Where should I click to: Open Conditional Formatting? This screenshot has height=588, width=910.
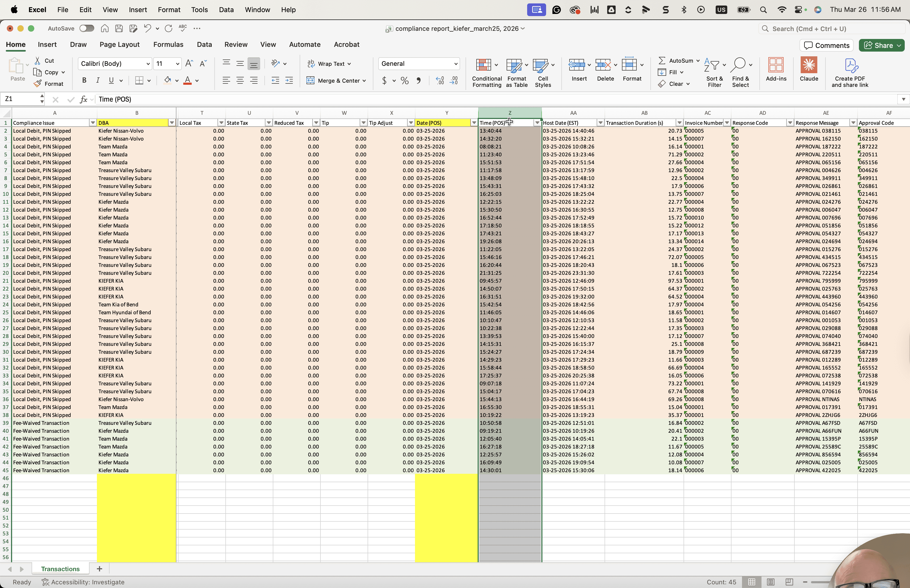coord(487,73)
